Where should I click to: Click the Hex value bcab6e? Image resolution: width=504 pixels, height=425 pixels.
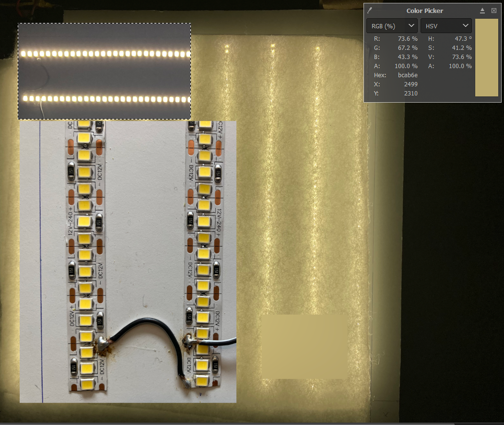click(408, 75)
